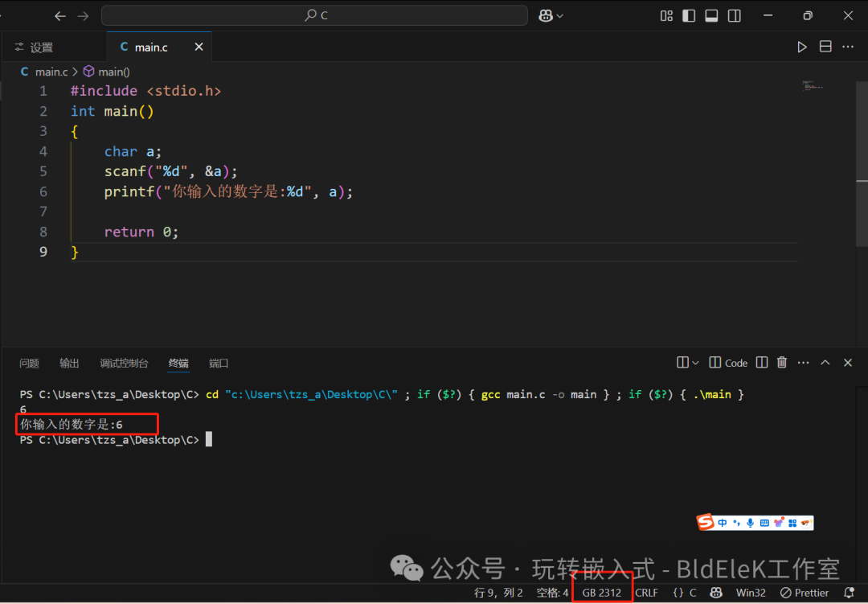Viewport: 868px width, 604px height.
Task: Switch to the 终端 panel tab
Action: 178,364
